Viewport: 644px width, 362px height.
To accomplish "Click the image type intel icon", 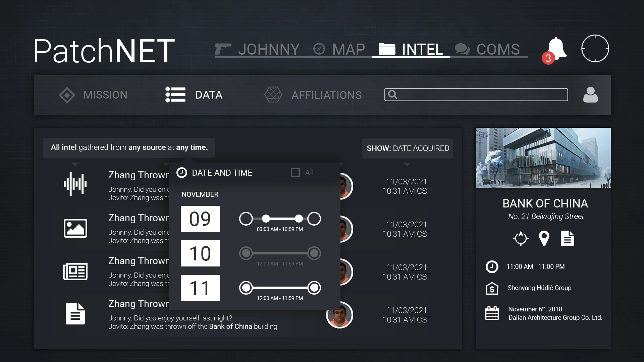I will coord(75,228).
